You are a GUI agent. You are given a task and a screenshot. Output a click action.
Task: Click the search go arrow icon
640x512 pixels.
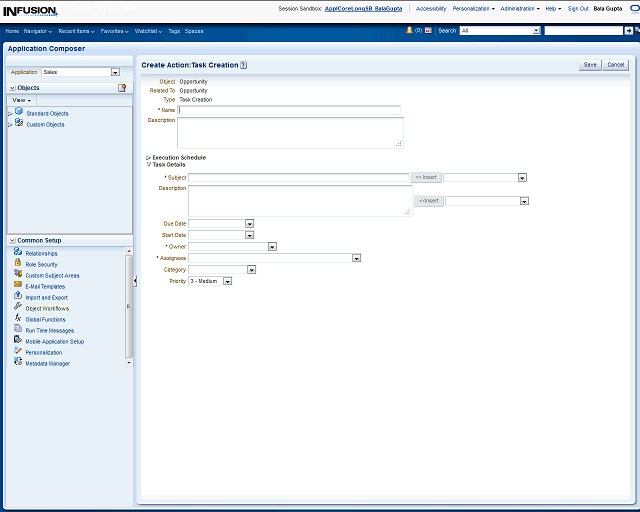tap(629, 31)
